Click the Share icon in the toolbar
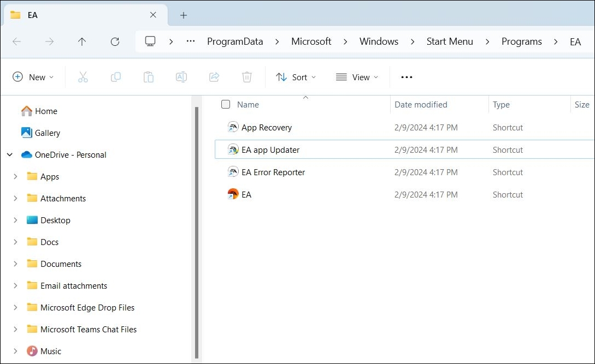The width and height of the screenshot is (595, 364). coord(214,77)
